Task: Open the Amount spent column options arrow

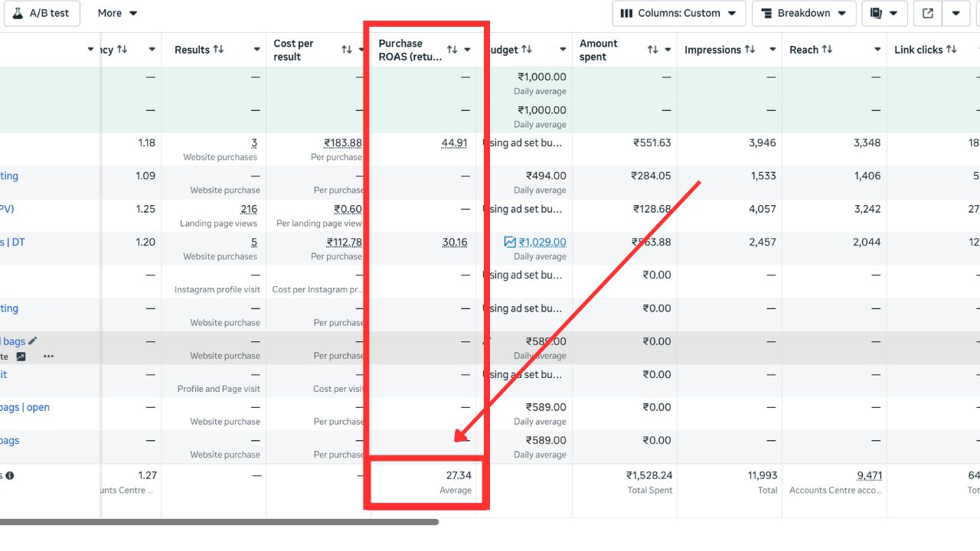Action: [x=668, y=50]
